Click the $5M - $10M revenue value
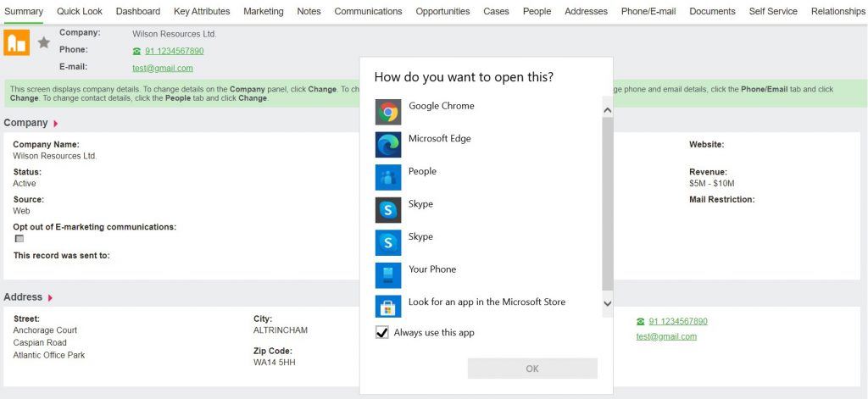Image resolution: width=868 pixels, height=399 pixels. [712, 183]
